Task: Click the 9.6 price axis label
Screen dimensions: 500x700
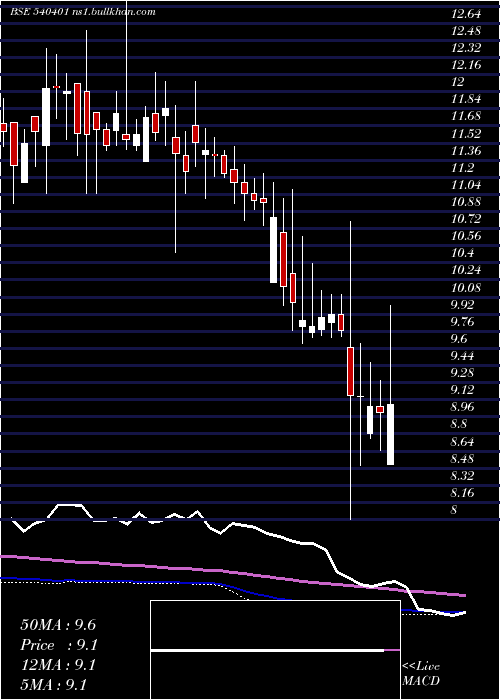Action: 459,339
